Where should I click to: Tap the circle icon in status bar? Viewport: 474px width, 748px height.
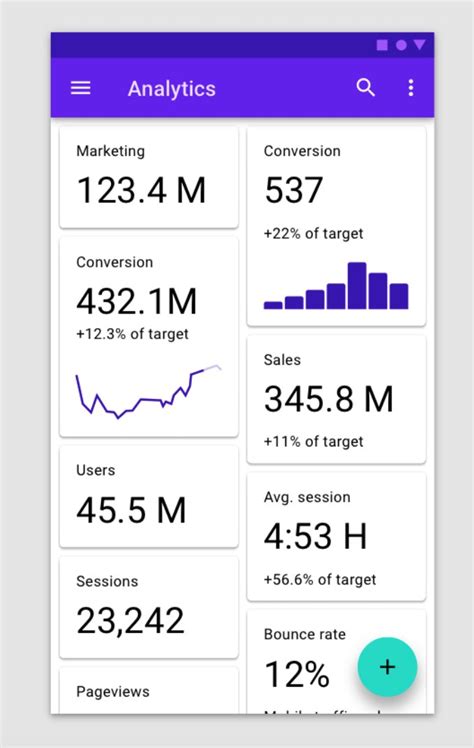coord(401,45)
